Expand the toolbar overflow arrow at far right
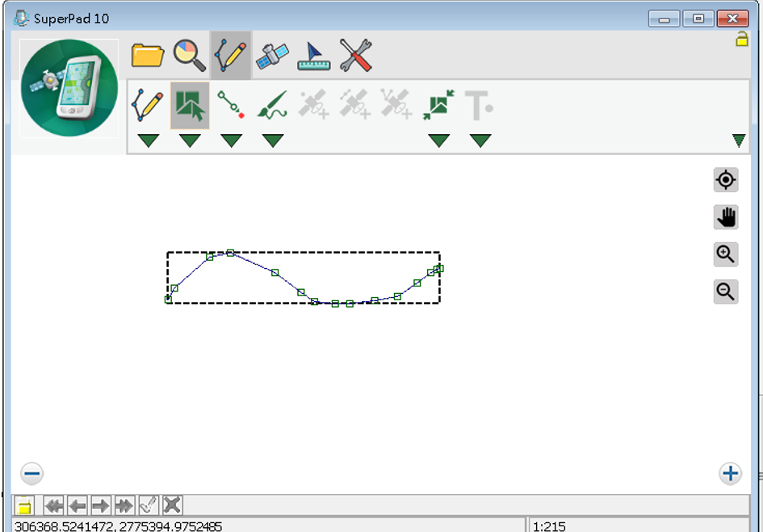Image resolution: width=763 pixels, height=532 pixels. 739,140
